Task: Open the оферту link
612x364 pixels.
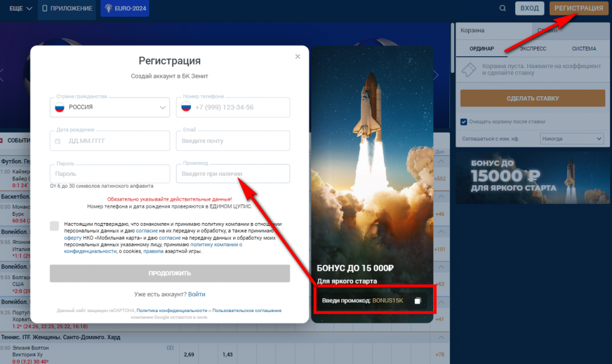Action: point(72,238)
